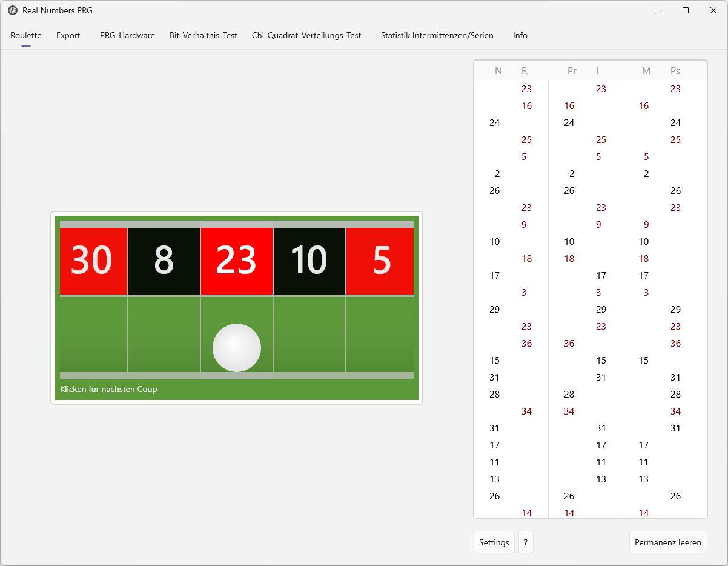
Task: Click 18 in the M column
Action: point(644,258)
